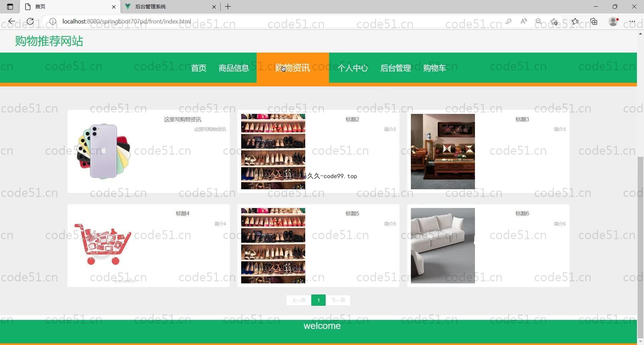Activate the Read Aloud icon
This screenshot has width=644, height=345.
[x=524, y=21]
